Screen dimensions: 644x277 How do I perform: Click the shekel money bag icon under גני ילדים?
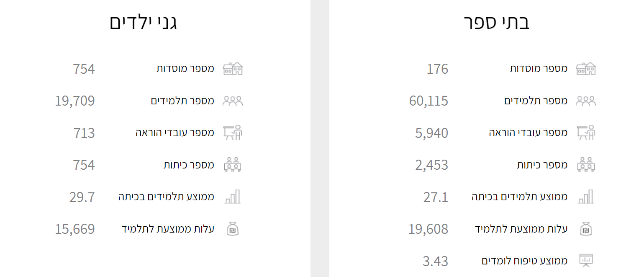[x=233, y=229]
